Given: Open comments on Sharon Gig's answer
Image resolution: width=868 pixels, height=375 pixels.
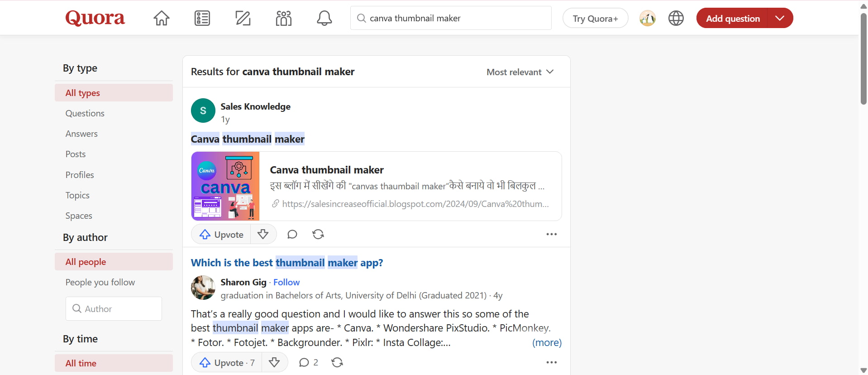Looking at the screenshot, I should point(309,362).
